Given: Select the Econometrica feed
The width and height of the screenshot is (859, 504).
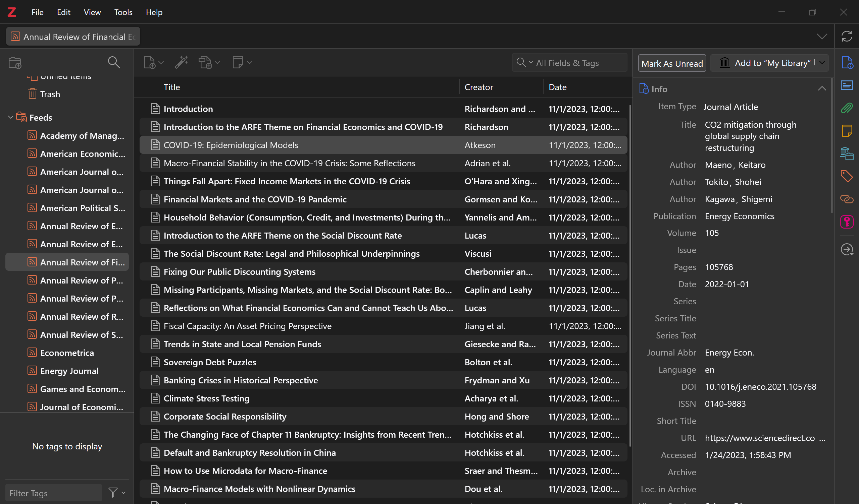Looking at the screenshot, I should click(x=67, y=353).
